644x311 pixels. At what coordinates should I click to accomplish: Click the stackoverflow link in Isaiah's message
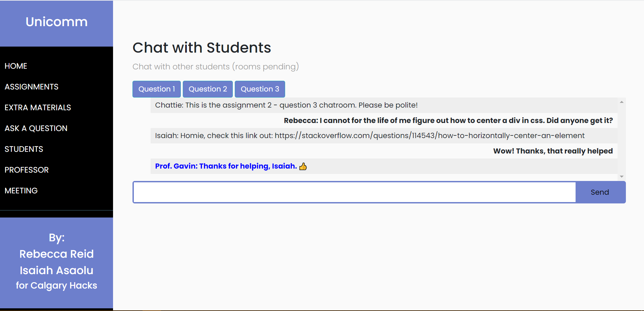coord(429,136)
